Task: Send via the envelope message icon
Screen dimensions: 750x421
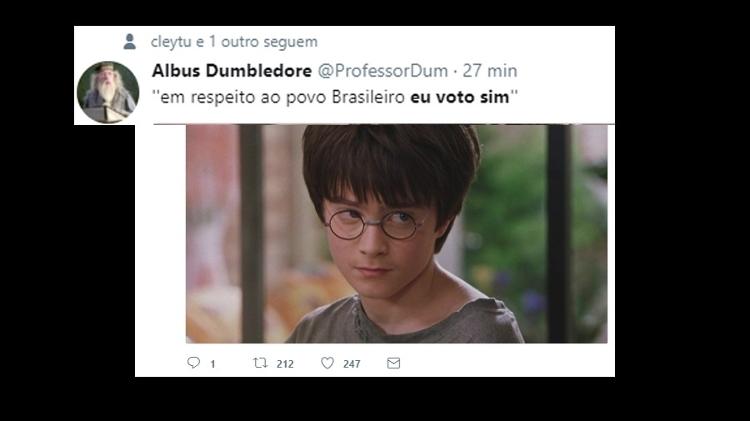Action: [393, 363]
